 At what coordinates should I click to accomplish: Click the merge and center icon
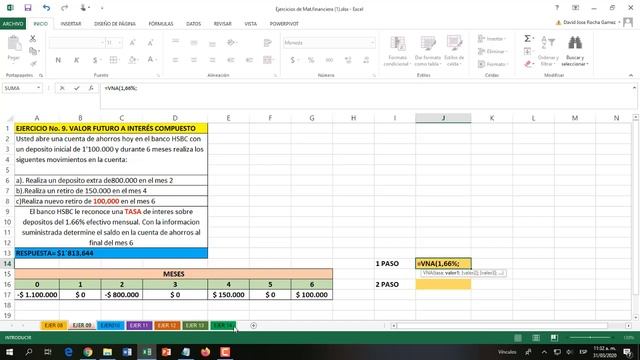pos(267,60)
